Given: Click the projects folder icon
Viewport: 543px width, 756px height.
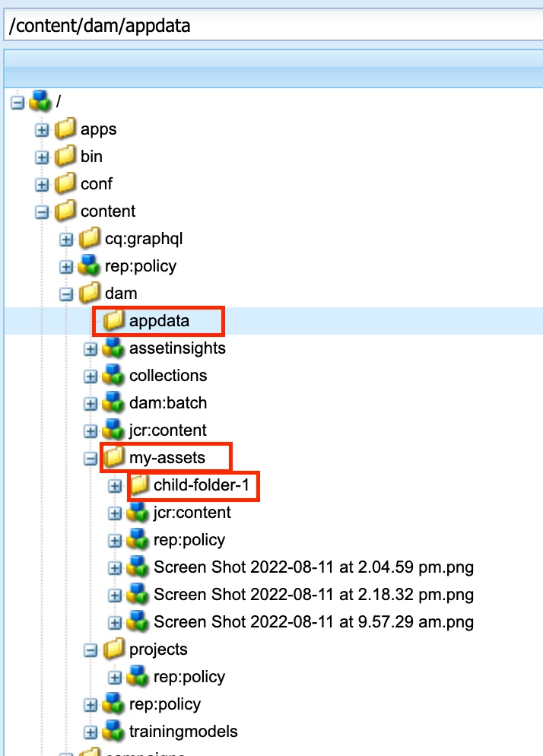Looking at the screenshot, I should tap(114, 649).
